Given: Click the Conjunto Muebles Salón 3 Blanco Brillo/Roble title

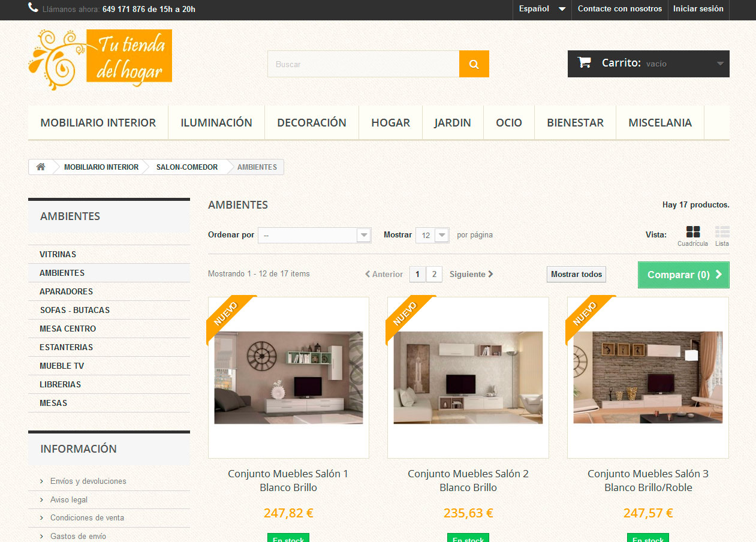Looking at the screenshot, I should click(648, 481).
